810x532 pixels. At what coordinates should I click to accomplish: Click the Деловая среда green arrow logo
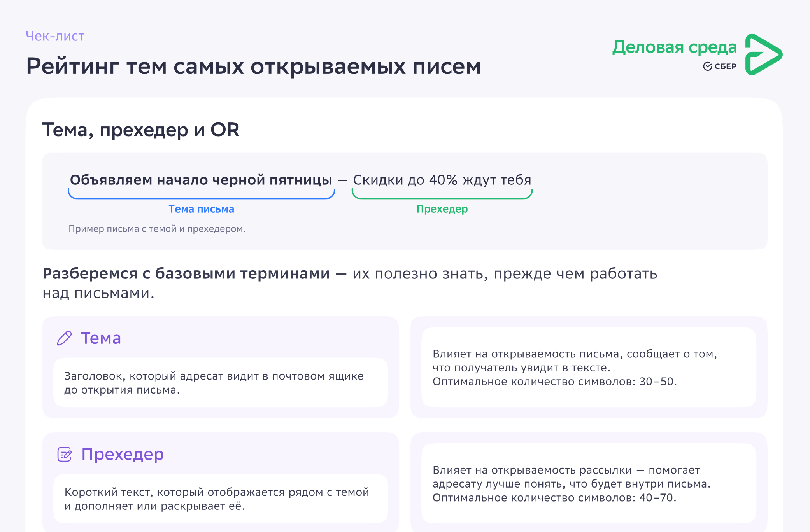[x=764, y=54]
